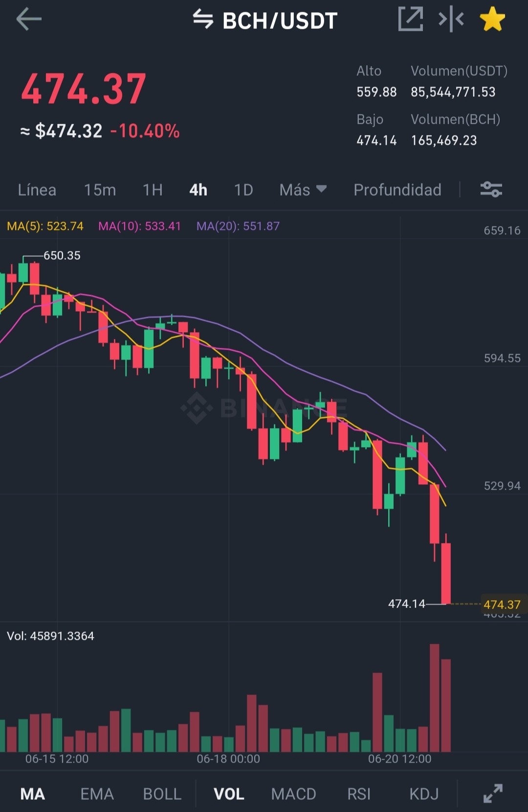Expand the Más interval dropdown
Screen dimensions: 528x812
tap(303, 190)
